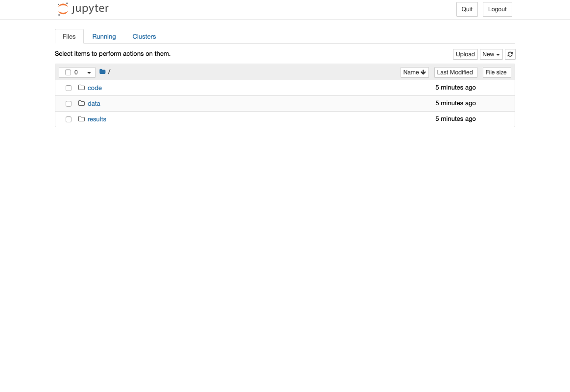Switch to the Running tab
Image resolution: width=570 pixels, height=392 pixels.
tap(104, 36)
